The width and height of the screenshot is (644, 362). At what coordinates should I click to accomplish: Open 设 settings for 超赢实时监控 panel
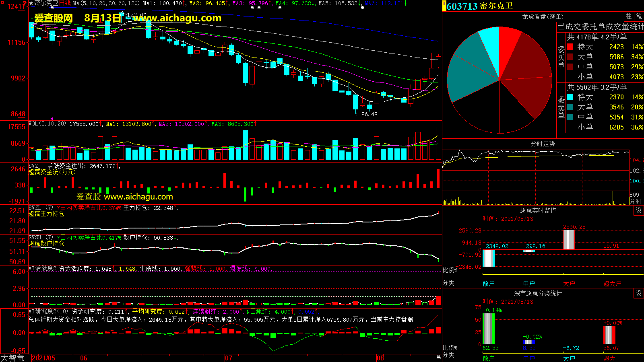point(638,210)
